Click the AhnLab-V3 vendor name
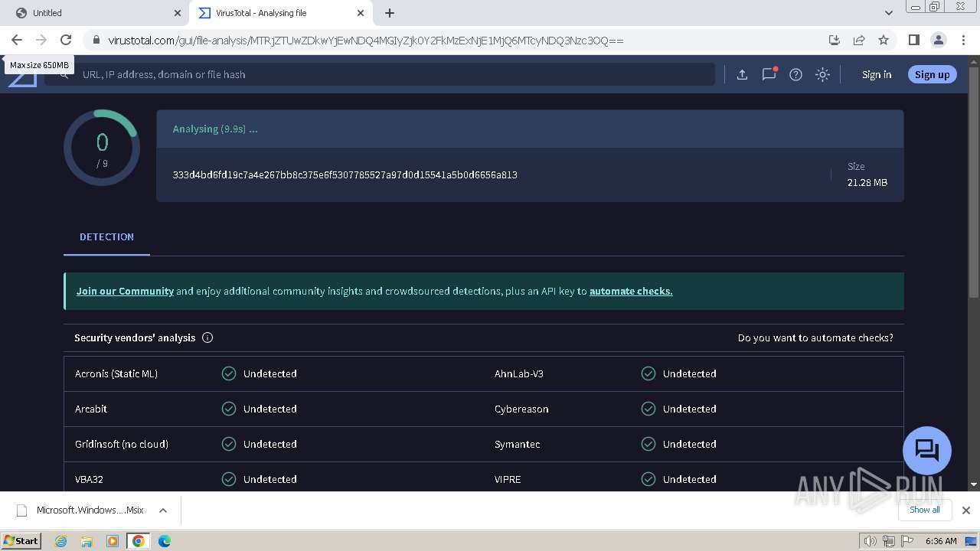 [519, 373]
